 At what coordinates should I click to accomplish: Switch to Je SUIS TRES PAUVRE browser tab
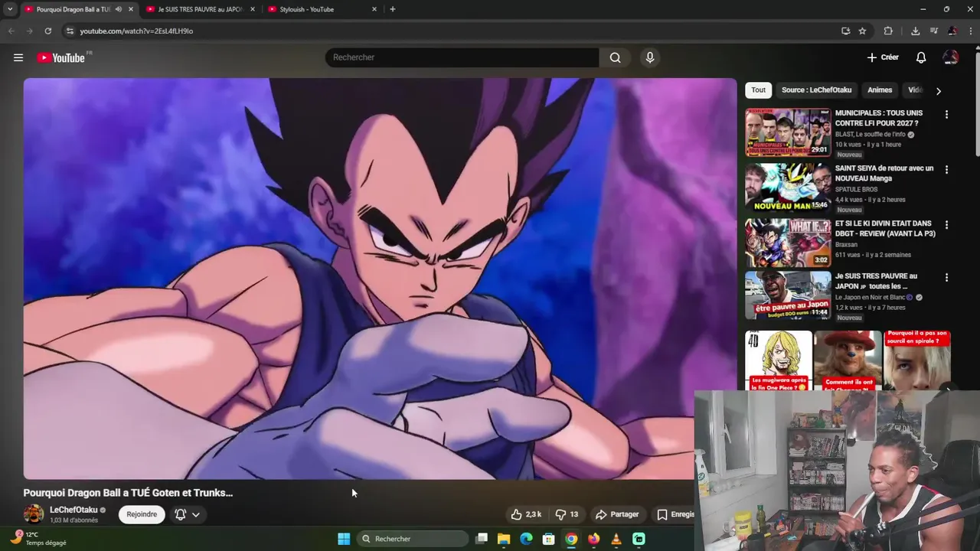point(200,9)
